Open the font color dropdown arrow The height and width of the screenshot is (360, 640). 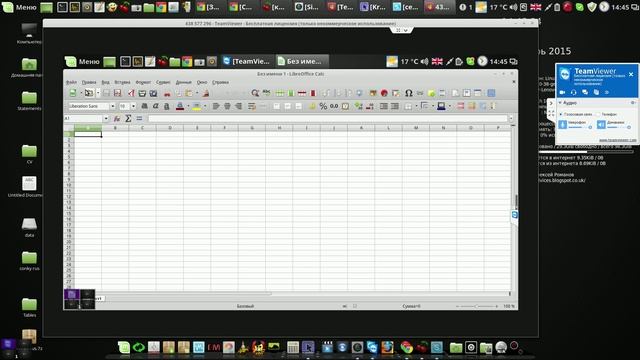point(188,106)
